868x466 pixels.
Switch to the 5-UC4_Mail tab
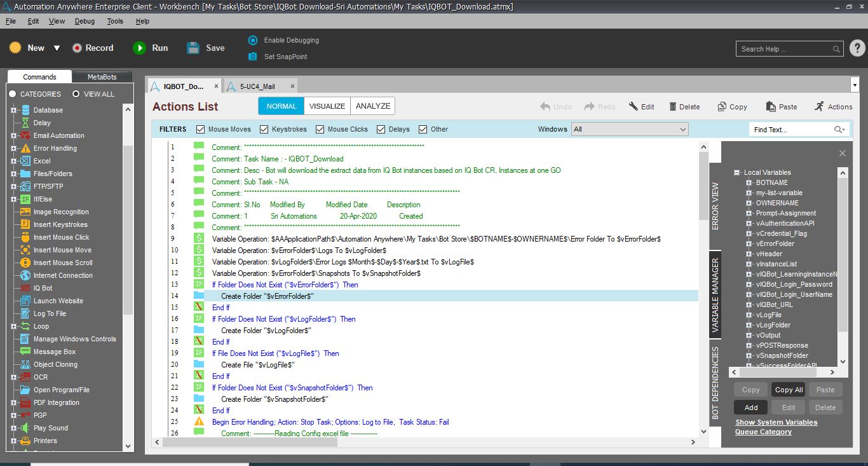point(257,86)
